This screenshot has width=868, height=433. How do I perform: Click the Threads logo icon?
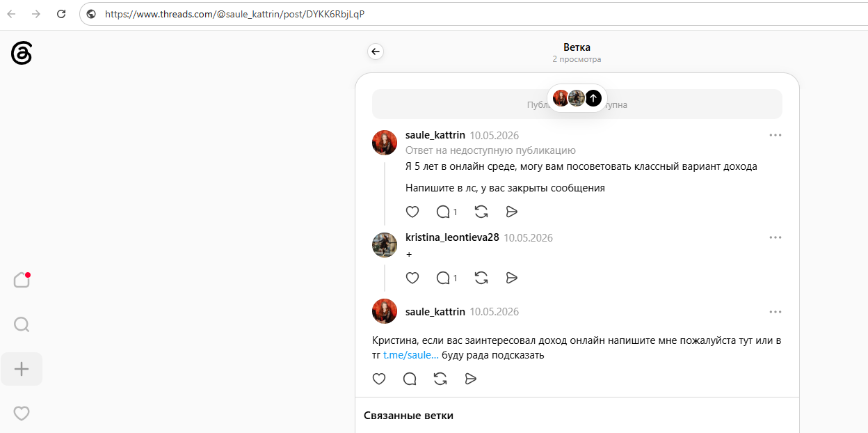(22, 53)
